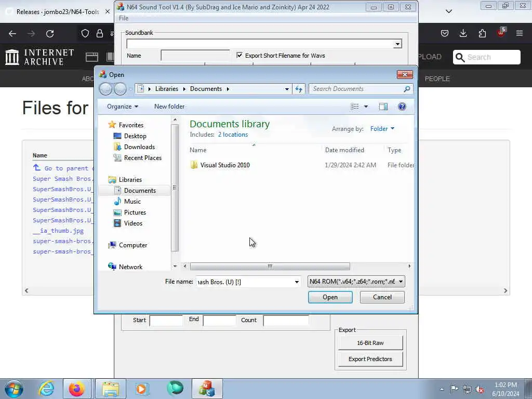Open the Organize dropdown menu

tap(123, 107)
